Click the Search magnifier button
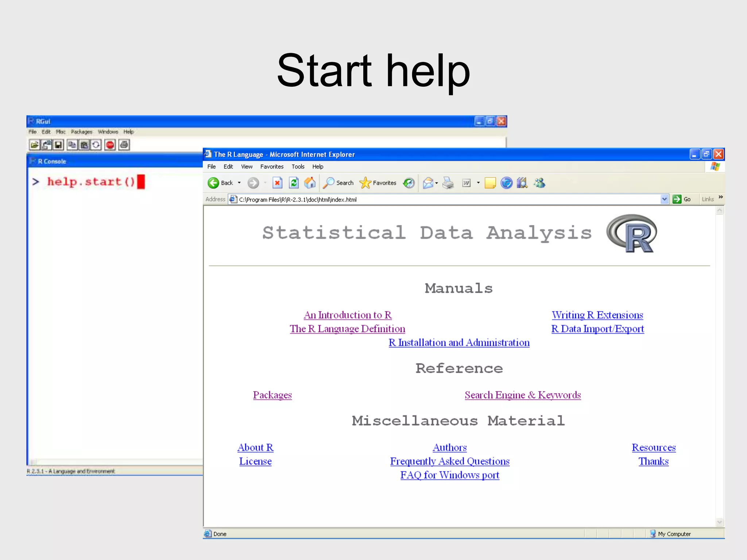This screenshot has width=747, height=560. [338, 183]
